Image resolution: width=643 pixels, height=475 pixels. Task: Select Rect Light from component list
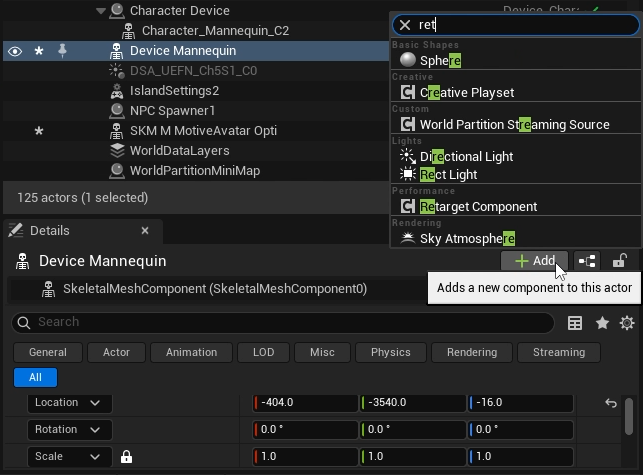pyautogui.click(x=448, y=174)
